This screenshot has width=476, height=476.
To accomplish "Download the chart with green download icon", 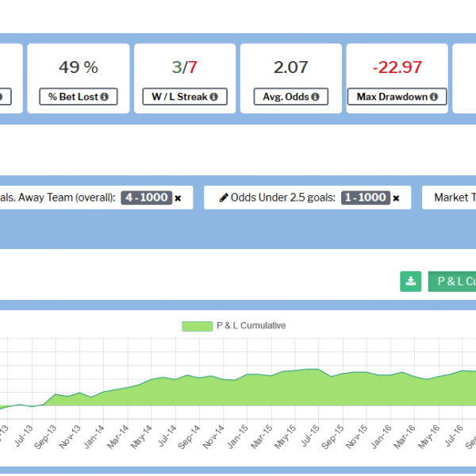I will coord(410,281).
